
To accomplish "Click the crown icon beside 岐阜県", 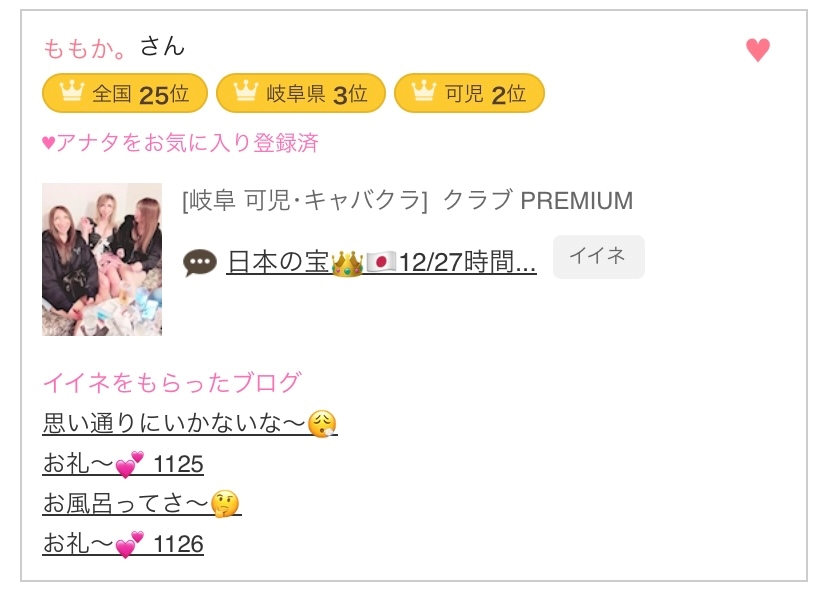I will 245,93.
